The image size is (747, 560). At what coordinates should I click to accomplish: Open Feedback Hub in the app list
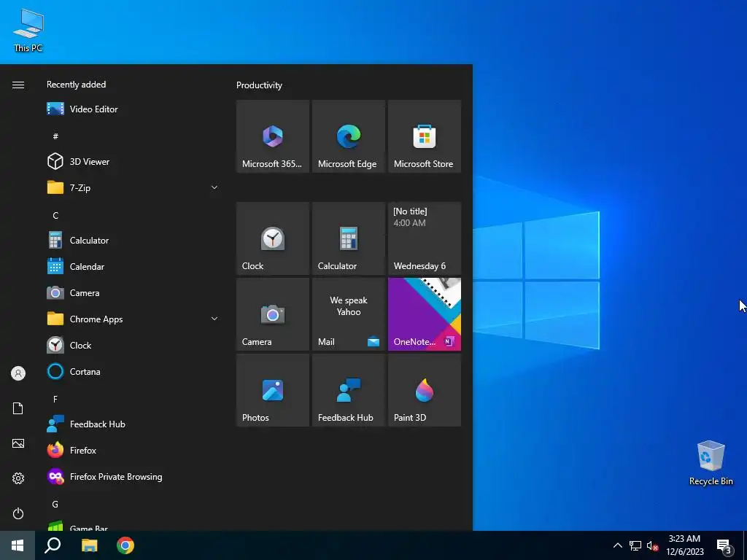[x=133, y=424]
